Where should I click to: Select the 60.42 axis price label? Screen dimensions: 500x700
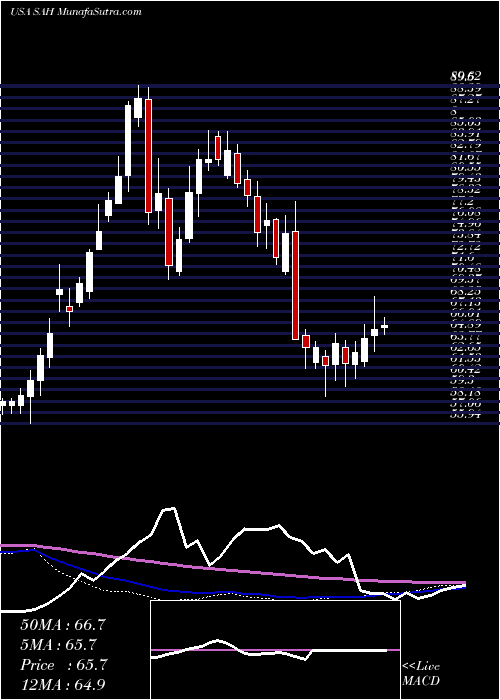467,370
